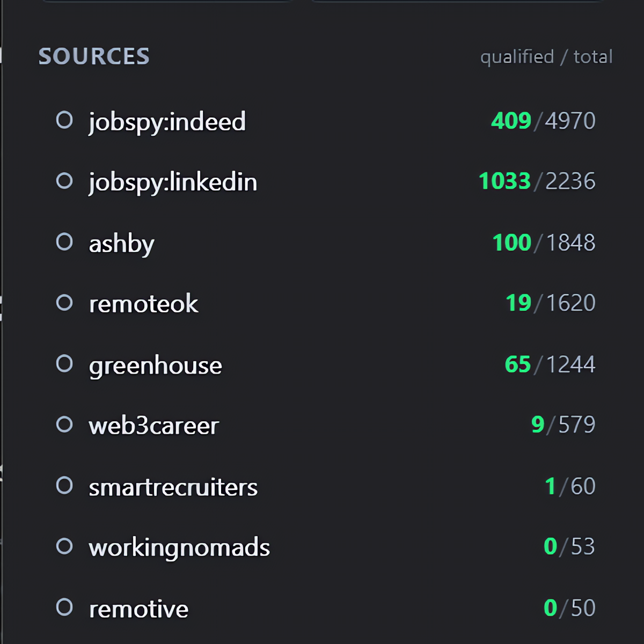Click the workingnomads source name
644x644 pixels.
point(179,548)
